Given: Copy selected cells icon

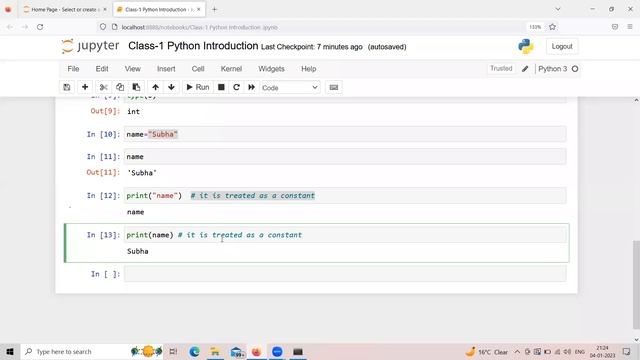Looking at the screenshot, I should coord(120,87).
